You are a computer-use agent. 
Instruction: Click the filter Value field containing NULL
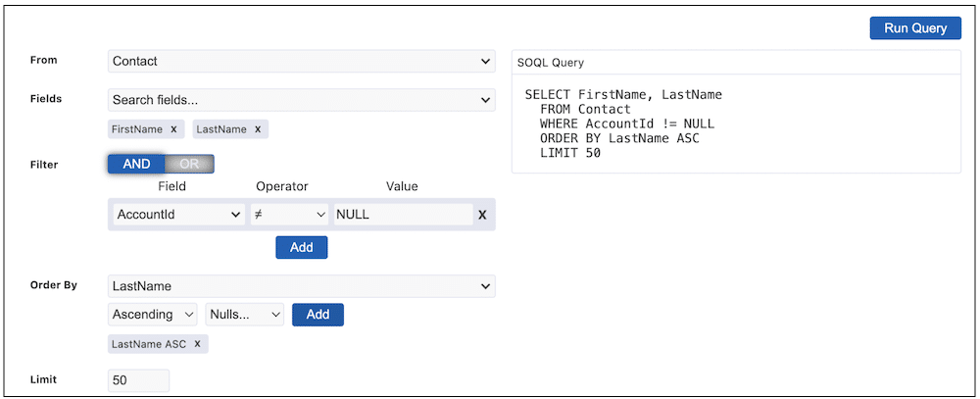403,215
